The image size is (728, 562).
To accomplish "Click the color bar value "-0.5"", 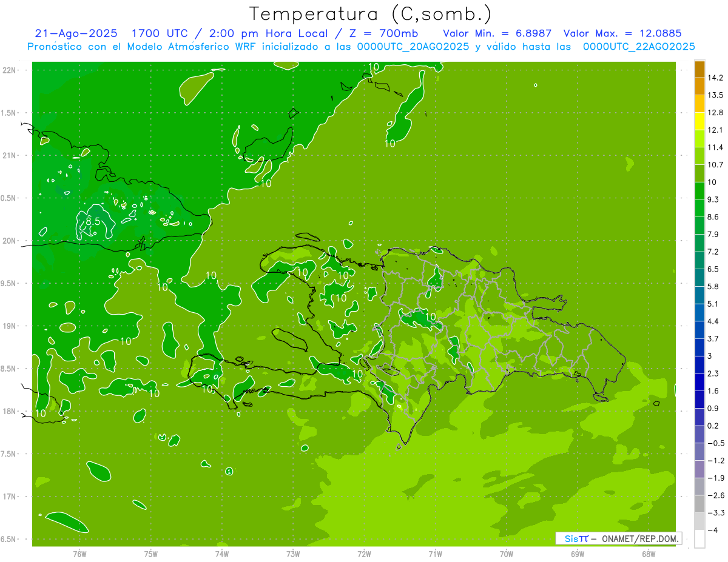I will 715,443.
